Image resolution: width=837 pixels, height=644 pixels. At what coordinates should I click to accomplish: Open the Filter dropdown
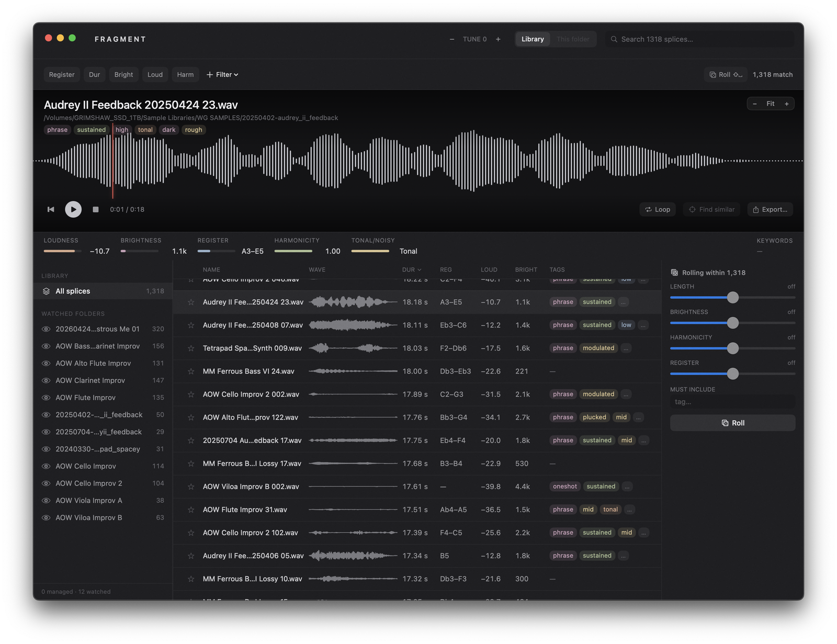click(222, 75)
